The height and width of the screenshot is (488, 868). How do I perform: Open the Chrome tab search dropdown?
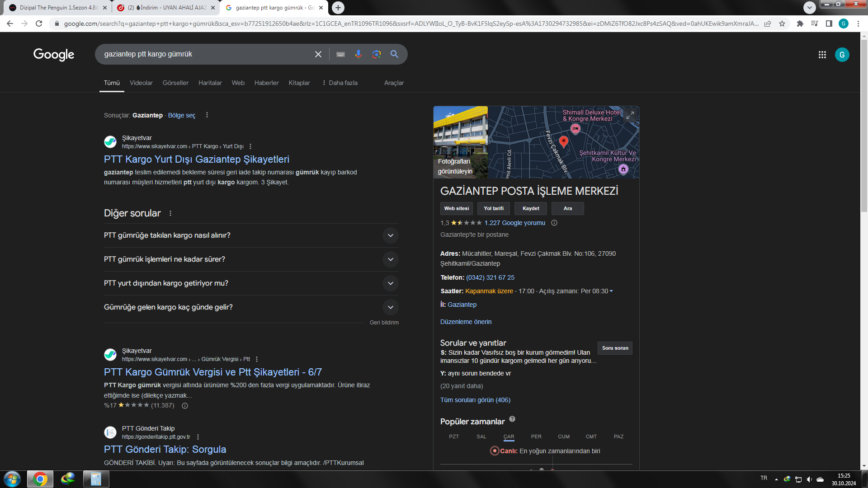click(x=810, y=7)
